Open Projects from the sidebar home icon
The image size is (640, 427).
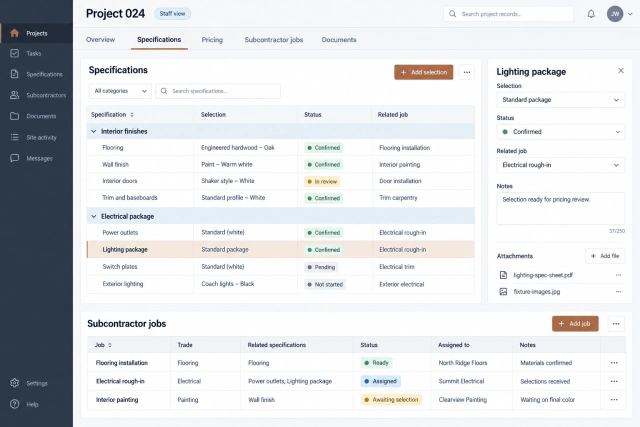(14, 33)
